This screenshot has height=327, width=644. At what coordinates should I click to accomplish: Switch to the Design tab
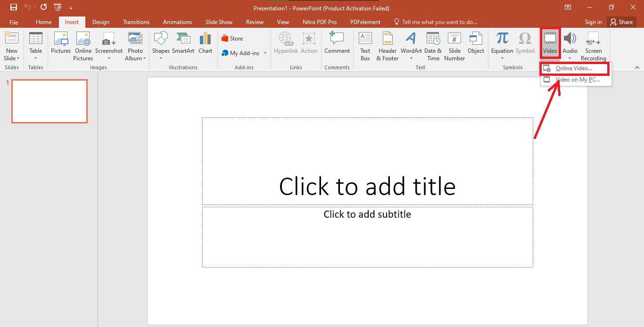click(x=100, y=22)
